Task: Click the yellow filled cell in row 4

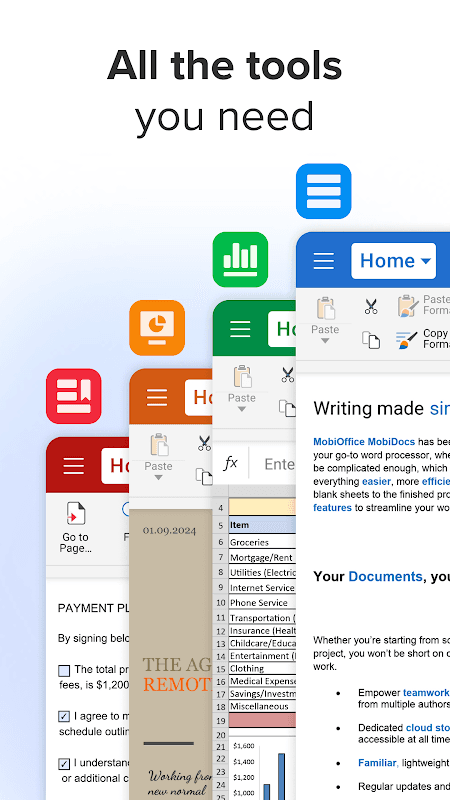Action: coord(262,507)
